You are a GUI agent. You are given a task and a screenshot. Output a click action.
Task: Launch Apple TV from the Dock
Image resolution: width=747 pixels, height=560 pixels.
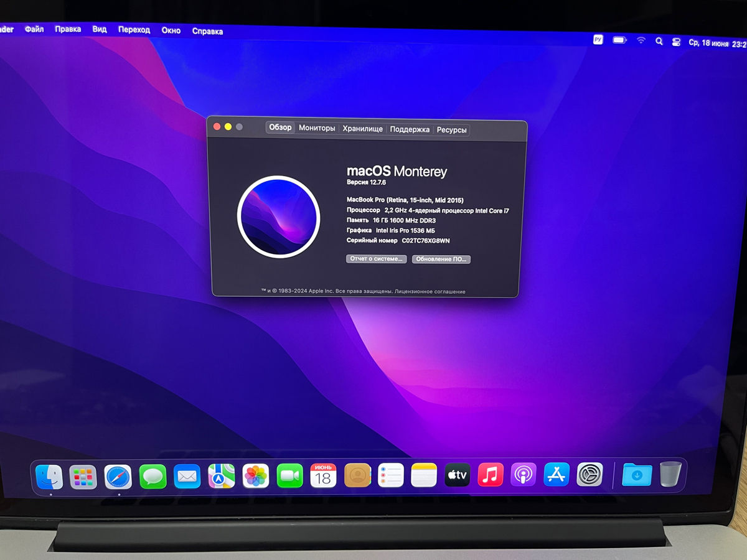tap(458, 475)
